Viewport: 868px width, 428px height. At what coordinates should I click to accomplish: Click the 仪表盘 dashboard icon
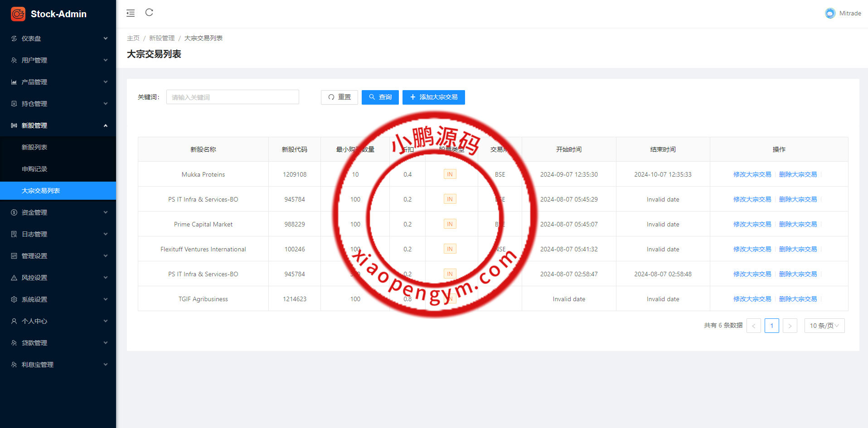coord(14,38)
